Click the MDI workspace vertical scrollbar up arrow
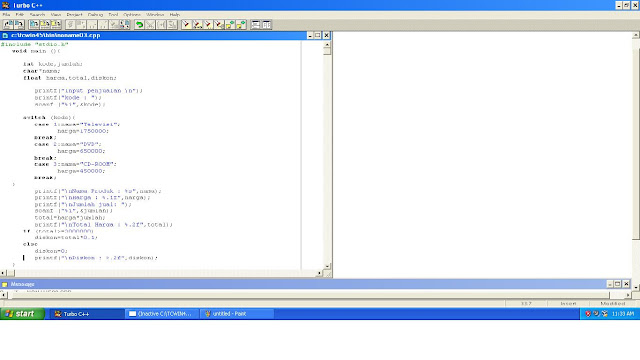Viewport: 640px width, 360px height. [636, 36]
